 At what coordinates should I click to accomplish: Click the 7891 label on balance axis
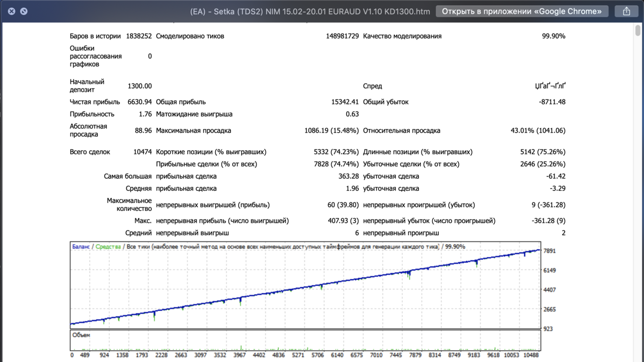click(x=550, y=251)
